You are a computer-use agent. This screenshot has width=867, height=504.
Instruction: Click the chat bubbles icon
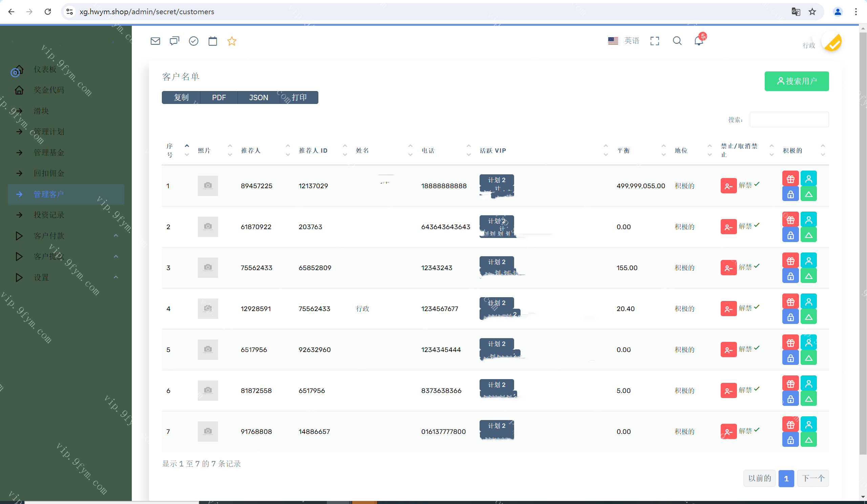coord(174,41)
